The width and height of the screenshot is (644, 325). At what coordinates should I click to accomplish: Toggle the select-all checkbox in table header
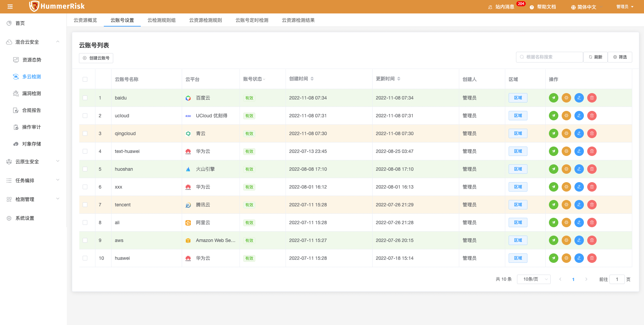pos(85,79)
